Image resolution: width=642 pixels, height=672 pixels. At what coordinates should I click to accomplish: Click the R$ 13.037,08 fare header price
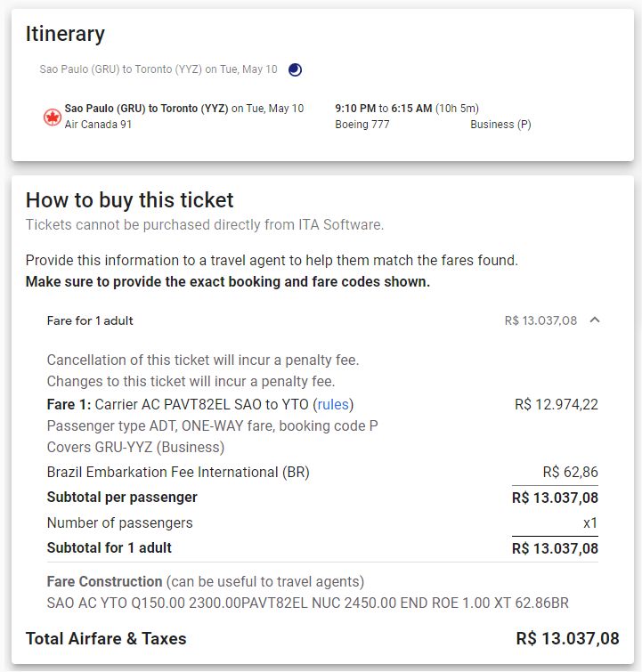(540, 320)
